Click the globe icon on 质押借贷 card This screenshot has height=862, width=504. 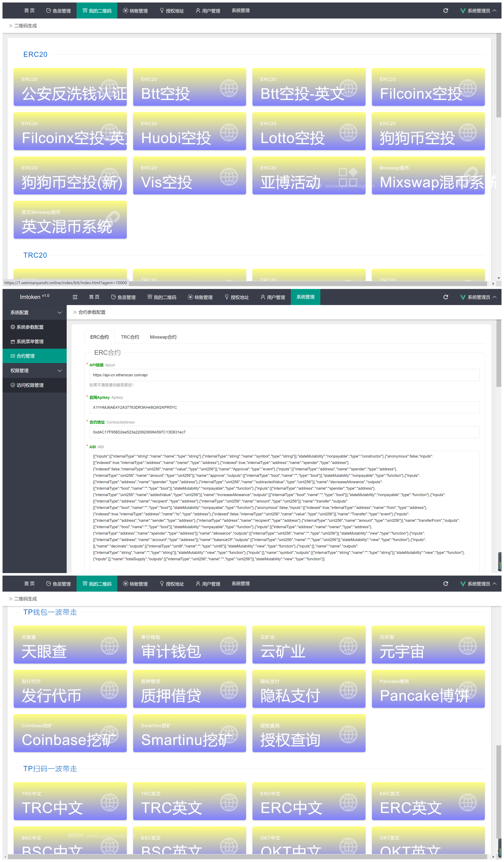coord(229,690)
